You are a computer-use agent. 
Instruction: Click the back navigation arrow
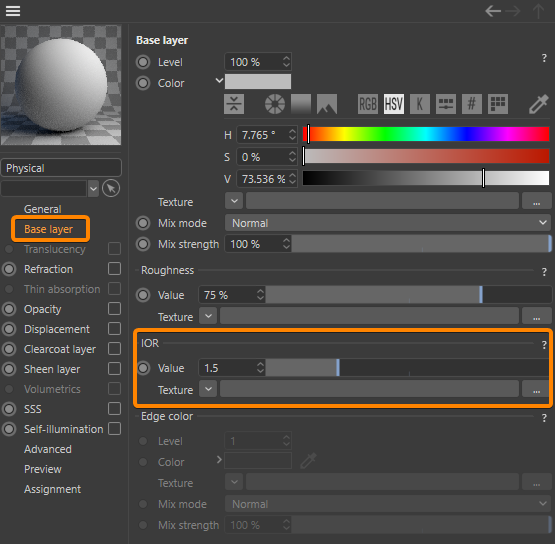point(493,11)
